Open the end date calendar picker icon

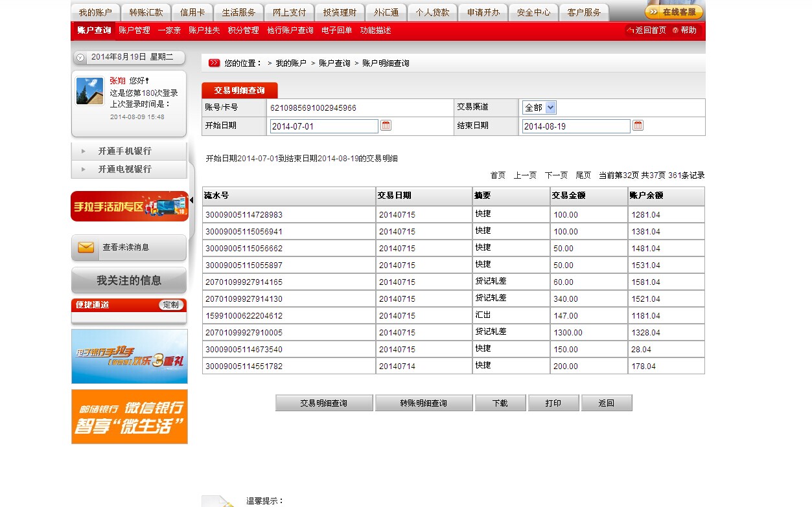(x=638, y=126)
